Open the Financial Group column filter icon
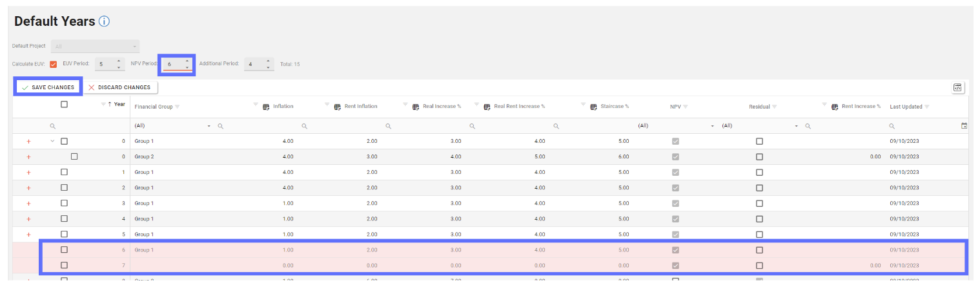980x289 pixels. pos(178,107)
